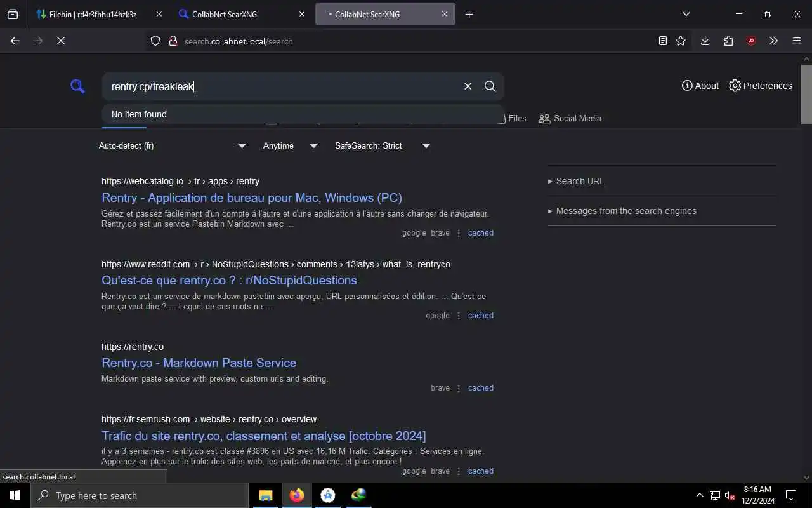The image size is (812, 508).
Task: Open cached link for the webcatalog result
Action: pos(481,233)
